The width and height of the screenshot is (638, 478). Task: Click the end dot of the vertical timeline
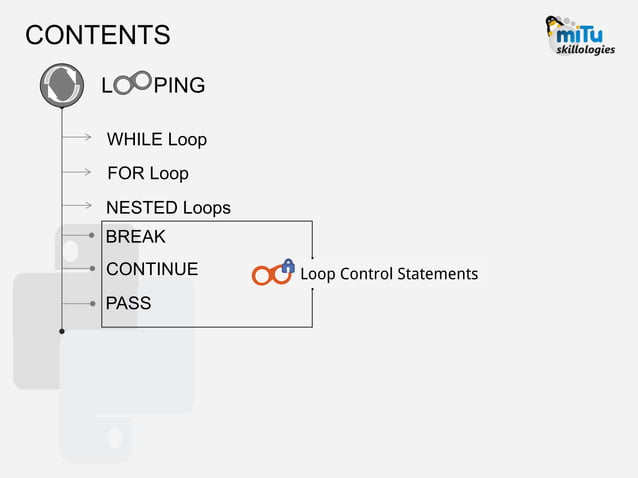tap(62, 332)
